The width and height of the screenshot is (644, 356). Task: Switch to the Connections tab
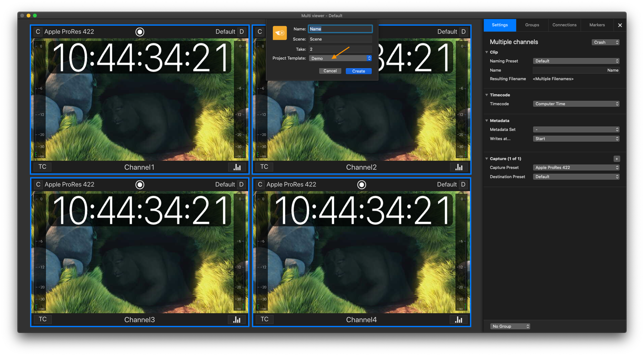[564, 25]
